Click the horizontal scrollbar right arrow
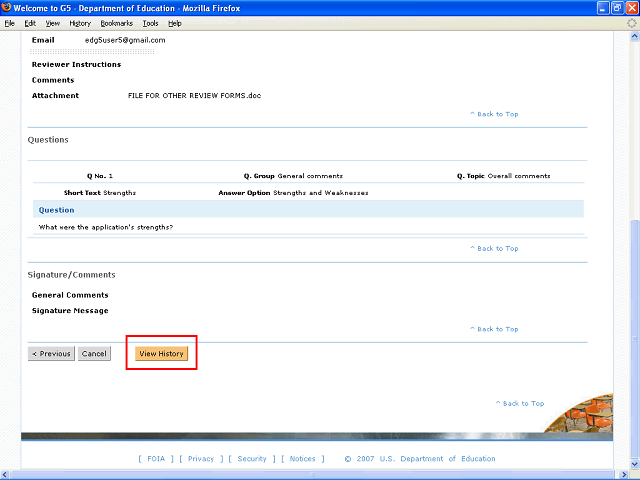 point(624,475)
